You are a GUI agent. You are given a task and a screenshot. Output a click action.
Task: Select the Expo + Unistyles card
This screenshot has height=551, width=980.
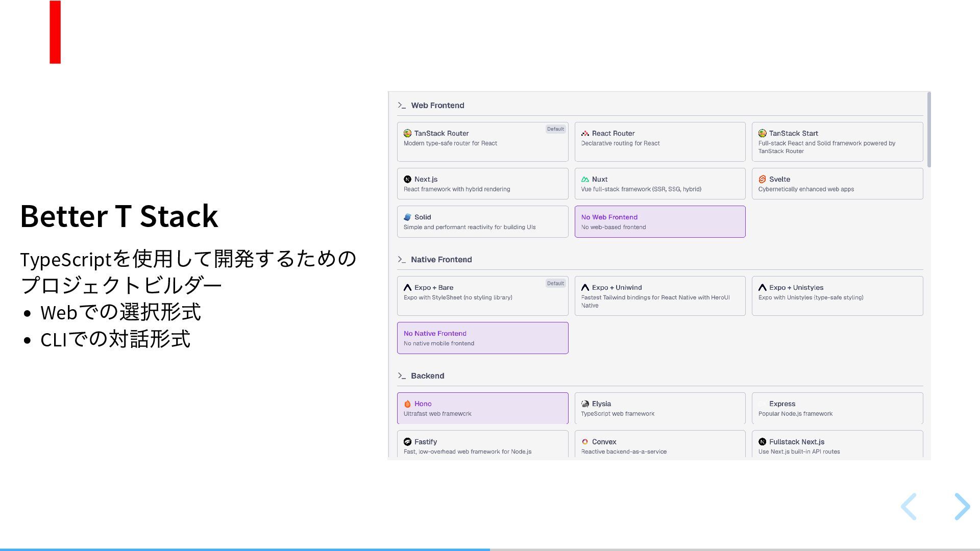pos(837,296)
